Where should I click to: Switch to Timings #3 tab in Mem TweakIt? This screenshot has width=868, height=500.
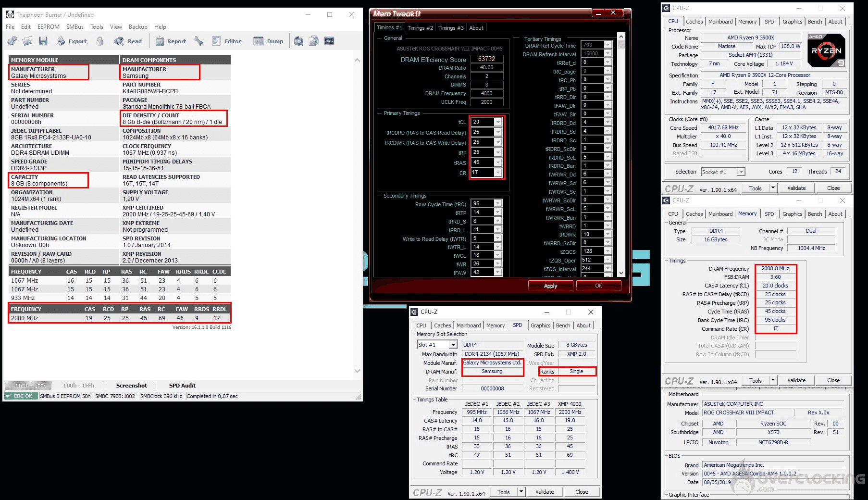click(451, 28)
